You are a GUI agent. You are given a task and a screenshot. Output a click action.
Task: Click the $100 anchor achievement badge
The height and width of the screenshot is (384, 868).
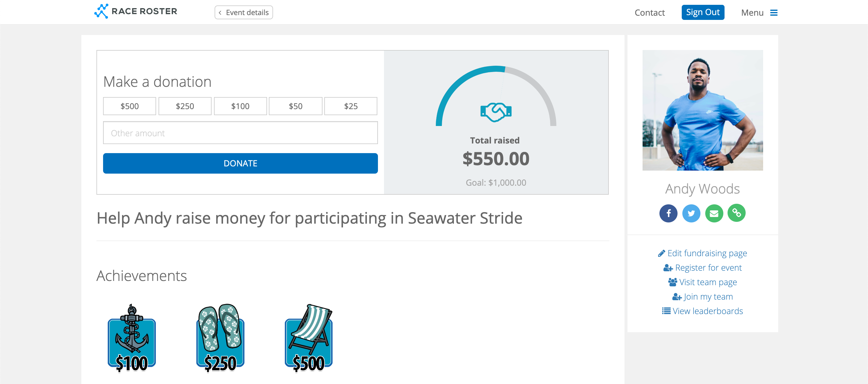tap(132, 338)
